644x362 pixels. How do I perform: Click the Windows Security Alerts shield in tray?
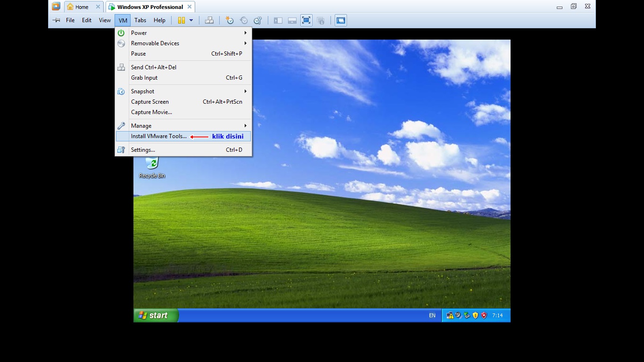(483, 315)
